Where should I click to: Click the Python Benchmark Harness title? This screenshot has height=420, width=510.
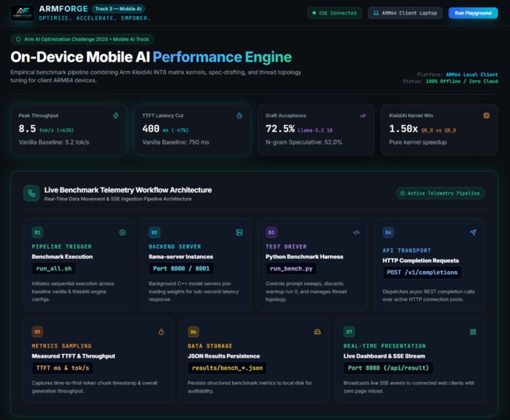click(304, 257)
